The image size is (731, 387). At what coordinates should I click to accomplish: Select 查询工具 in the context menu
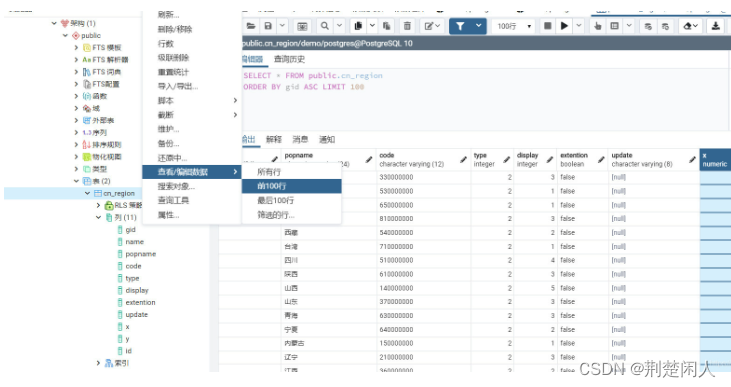192,200
